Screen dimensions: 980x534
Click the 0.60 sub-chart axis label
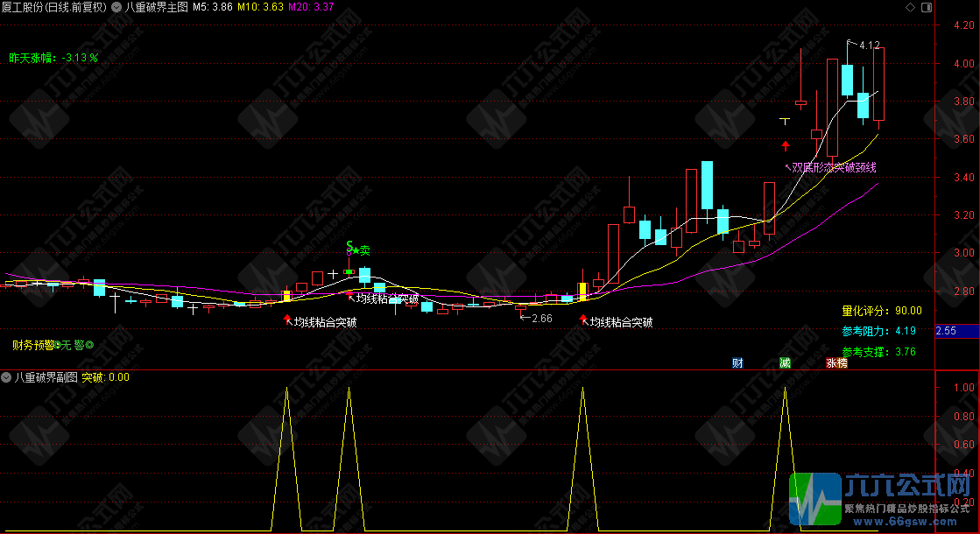pos(963,445)
